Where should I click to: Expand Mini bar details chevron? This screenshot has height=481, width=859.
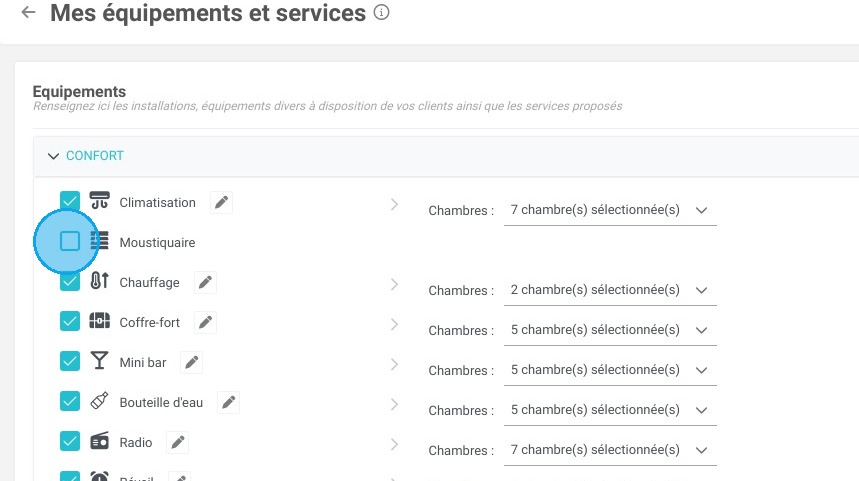point(394,364)
